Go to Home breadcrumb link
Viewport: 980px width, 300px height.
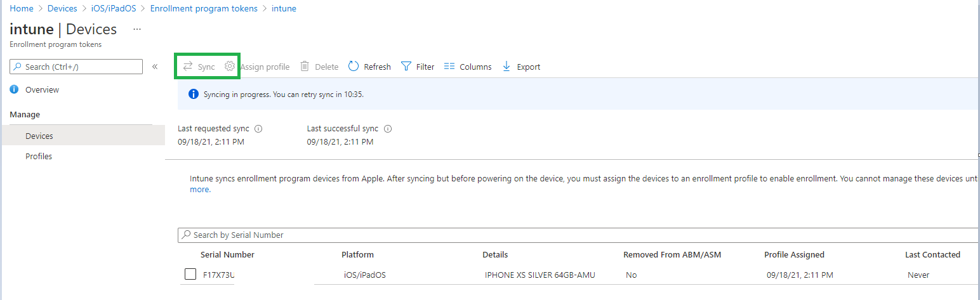click(x=22, y=8)
